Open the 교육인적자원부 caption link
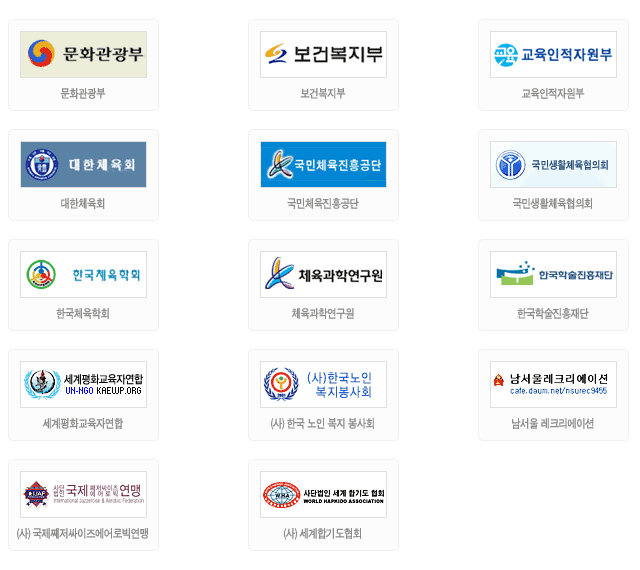Screen dimensions: 640x570 click(x=553, y=94)
